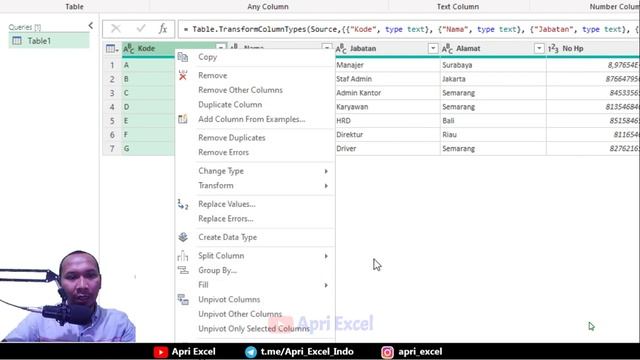
Task: Click the Admin Kantor cell
Action: (387, 93)
